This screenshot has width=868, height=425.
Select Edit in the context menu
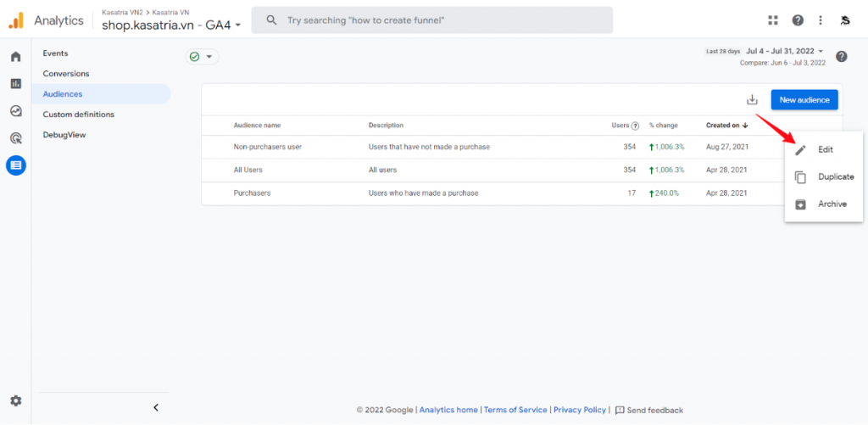tap(824, 149)
